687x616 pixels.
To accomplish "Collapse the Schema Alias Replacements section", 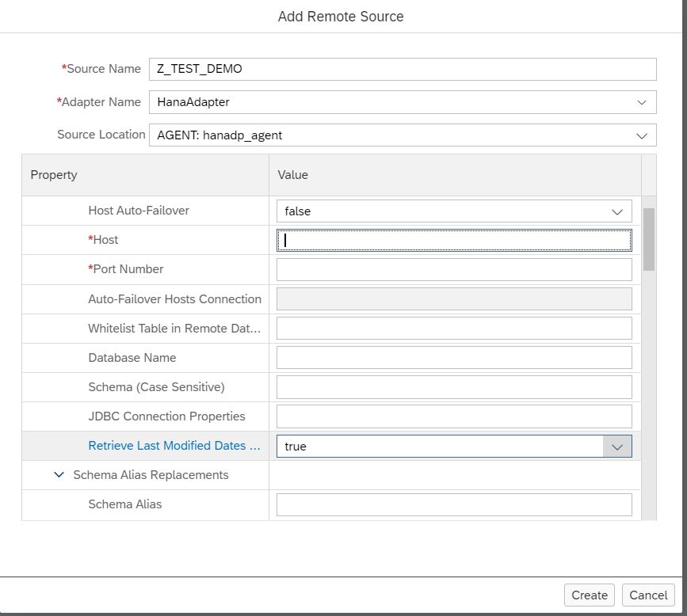I will [x=59, y=474].
